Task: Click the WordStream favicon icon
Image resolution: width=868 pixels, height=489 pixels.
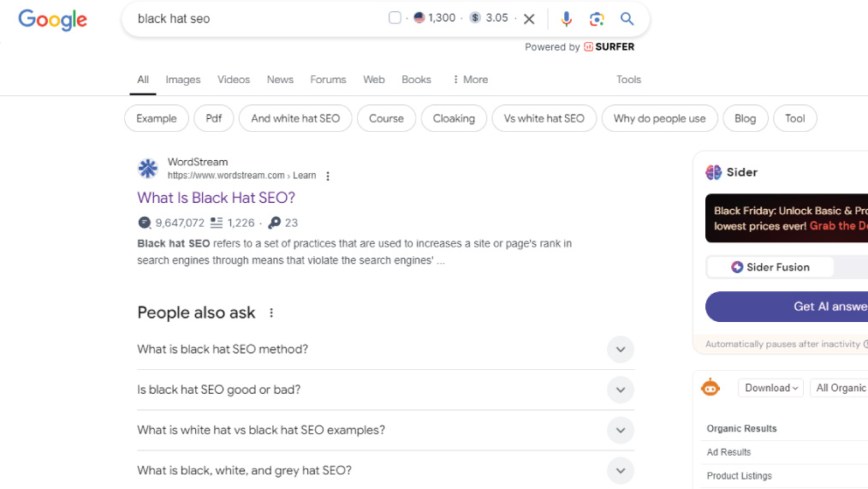Action: point(148,169)
